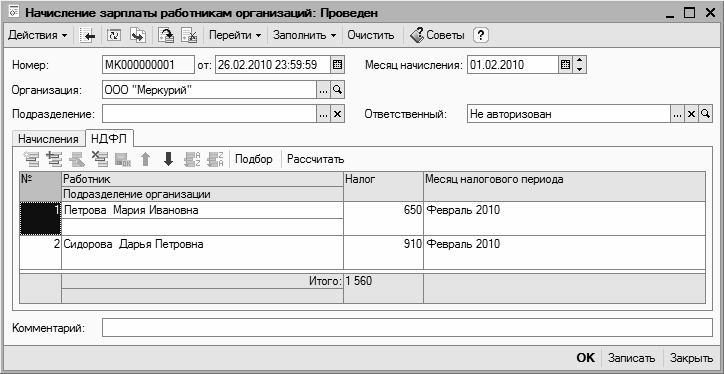
Task: Click the edit row icon in table toolbar
Action: tap(77, 159)
